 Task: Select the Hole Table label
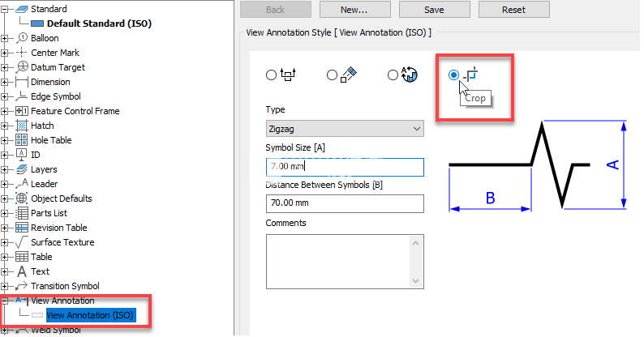click(x=51, y=140)
